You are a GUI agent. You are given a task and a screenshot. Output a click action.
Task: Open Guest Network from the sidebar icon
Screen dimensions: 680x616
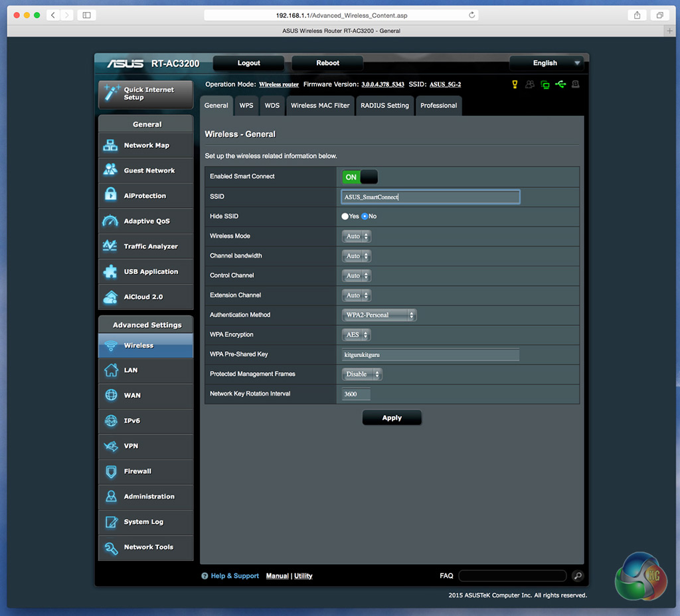pyautogui.click(x=110, y=171)
